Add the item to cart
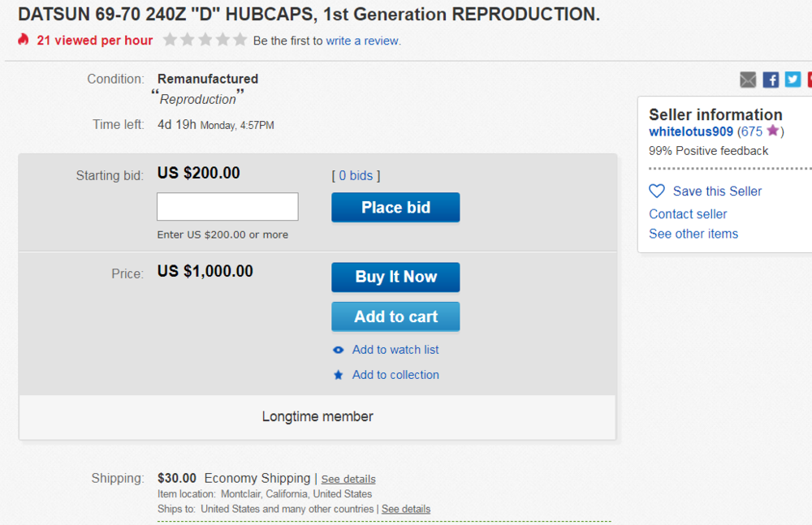The width and height of the screenshot is (812, 525). coord(395,316)
